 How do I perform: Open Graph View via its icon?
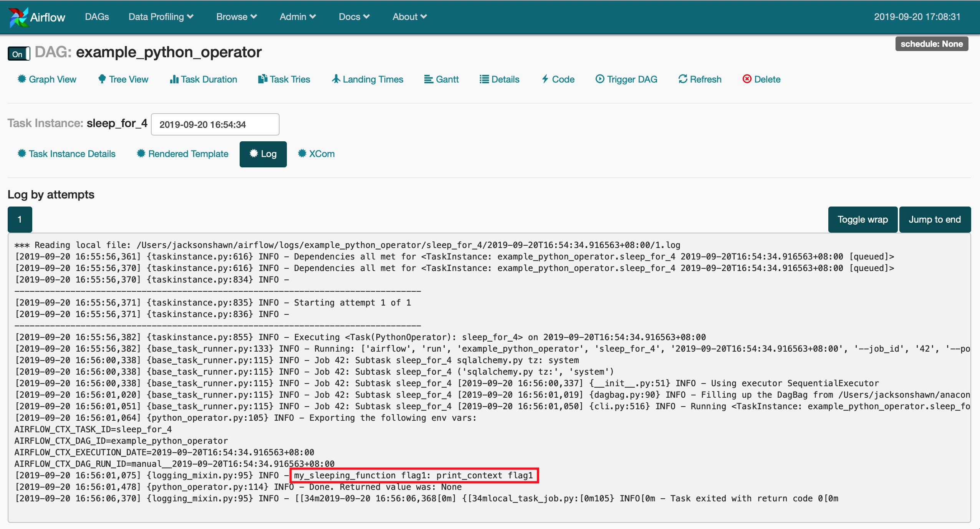[22, 79]
